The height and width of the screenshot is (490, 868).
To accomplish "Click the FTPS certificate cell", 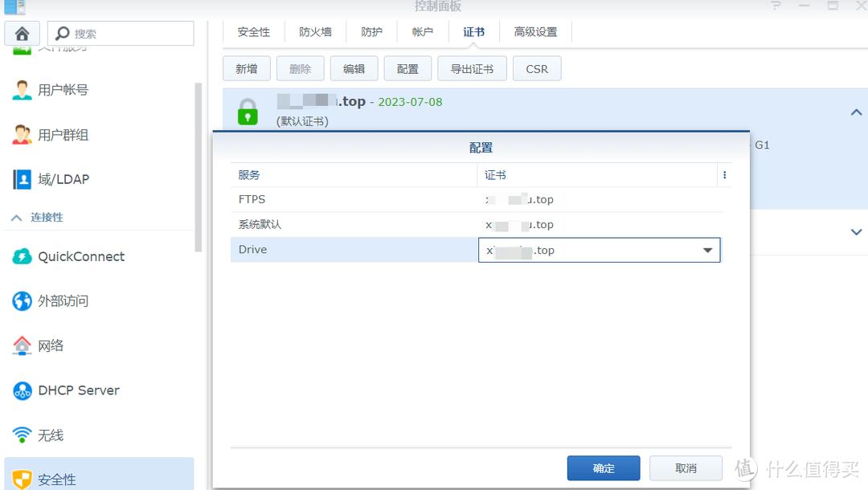I will [x=600, y=200].
